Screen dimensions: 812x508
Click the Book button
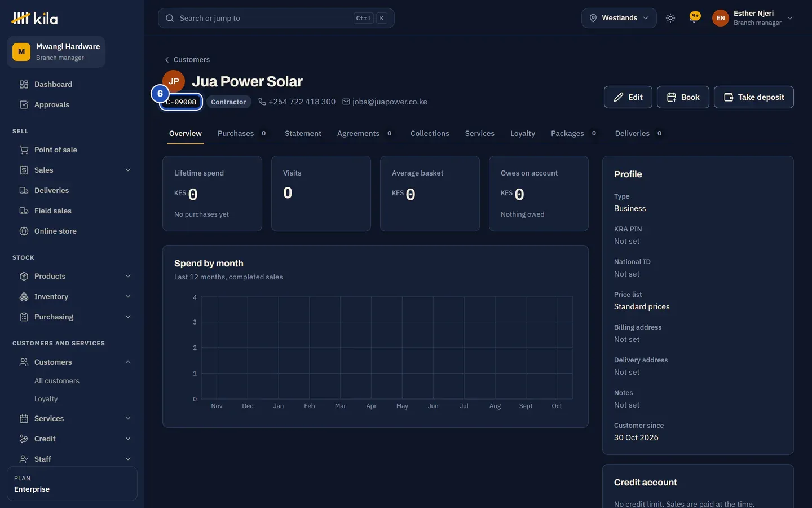[683, 97]
